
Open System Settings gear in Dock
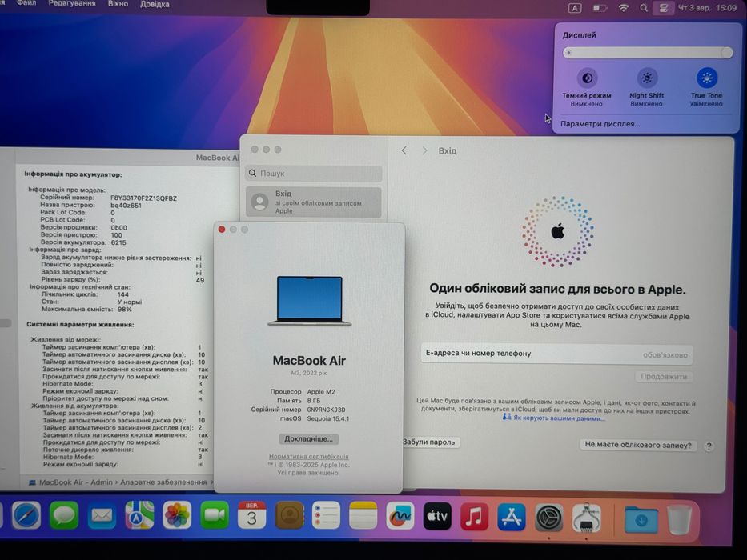548,518
